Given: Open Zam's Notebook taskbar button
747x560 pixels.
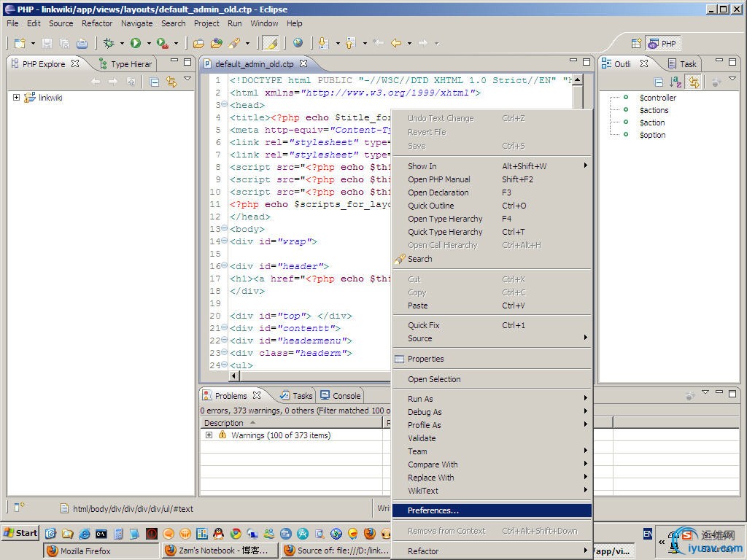Looking at the screenshot, I should (220, 551).
